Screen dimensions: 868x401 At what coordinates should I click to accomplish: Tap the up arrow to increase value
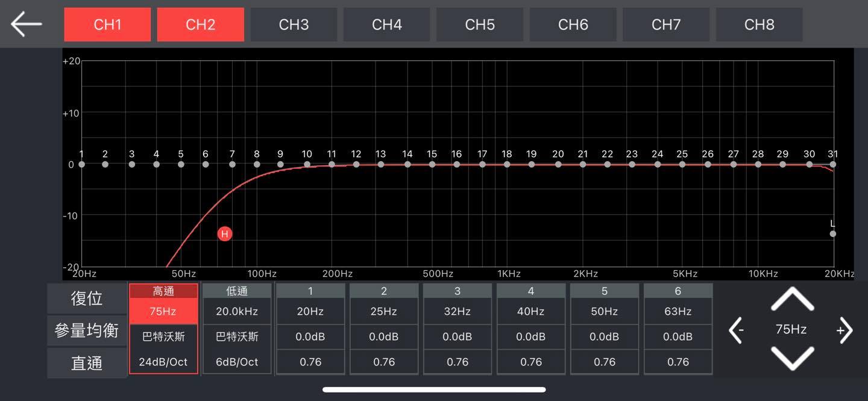(792, 299)
